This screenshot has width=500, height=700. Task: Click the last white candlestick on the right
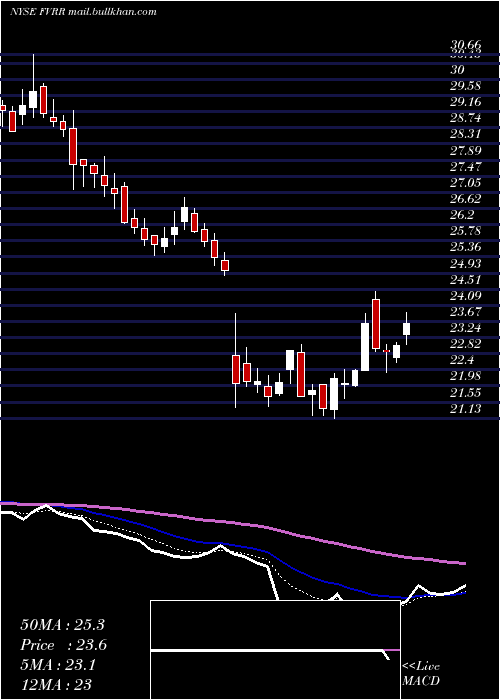pos(406,329)
